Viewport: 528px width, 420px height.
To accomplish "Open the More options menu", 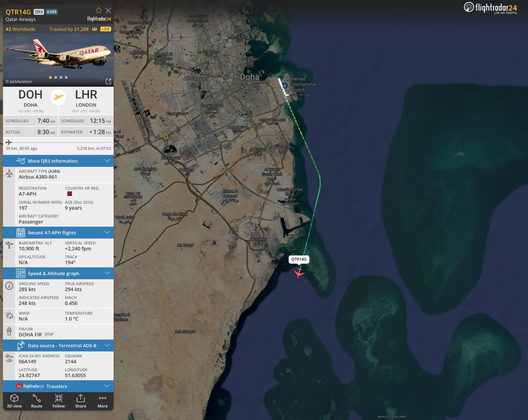I will click(103, 401).
